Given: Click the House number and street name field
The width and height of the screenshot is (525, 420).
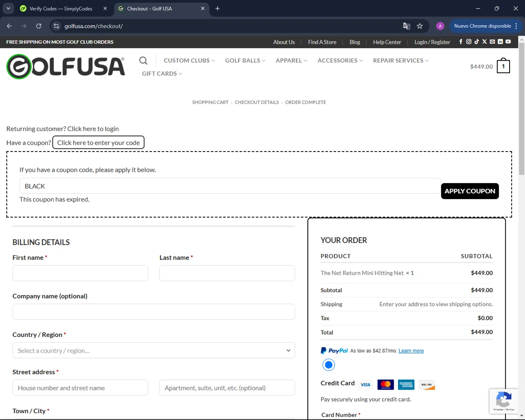Looking at the screenshot, I should coord(80,388).
